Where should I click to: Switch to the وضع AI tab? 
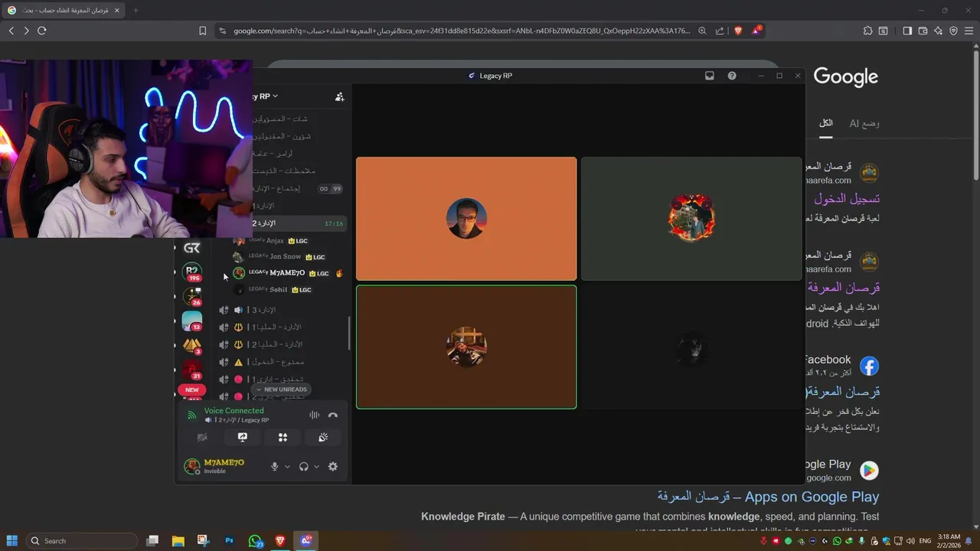click(x=864, y=123)
